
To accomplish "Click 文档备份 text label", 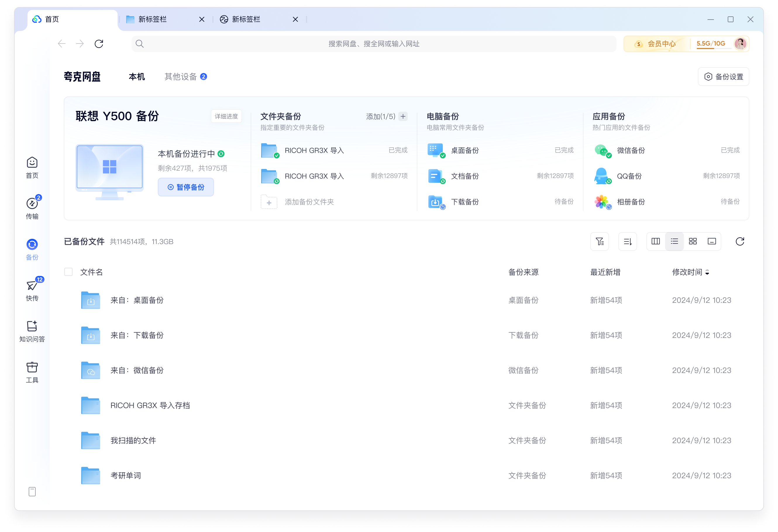I will coord(465,176).
